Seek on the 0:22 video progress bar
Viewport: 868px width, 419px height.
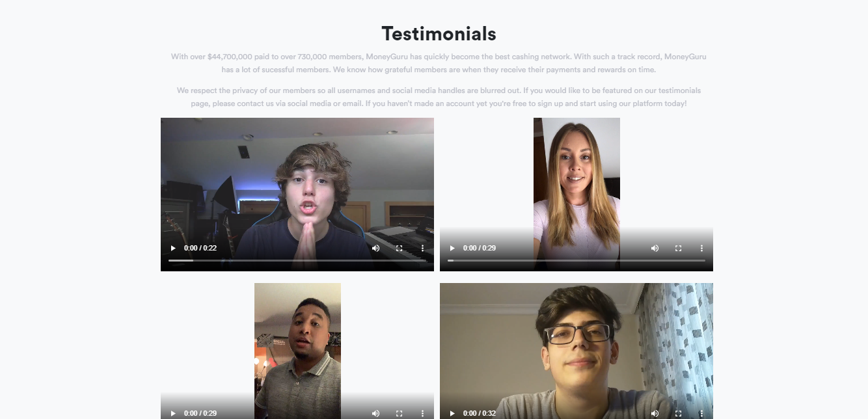[297, 260]
